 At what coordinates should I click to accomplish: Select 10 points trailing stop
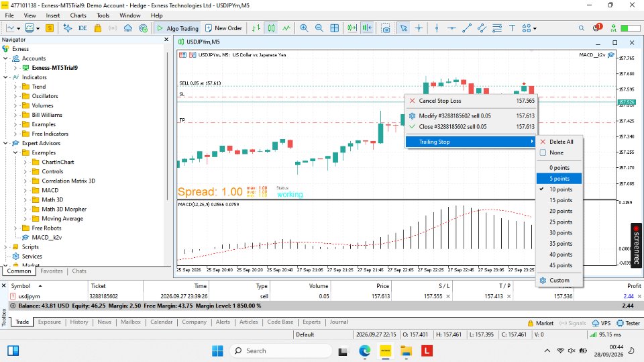click(x=559, y=189)
